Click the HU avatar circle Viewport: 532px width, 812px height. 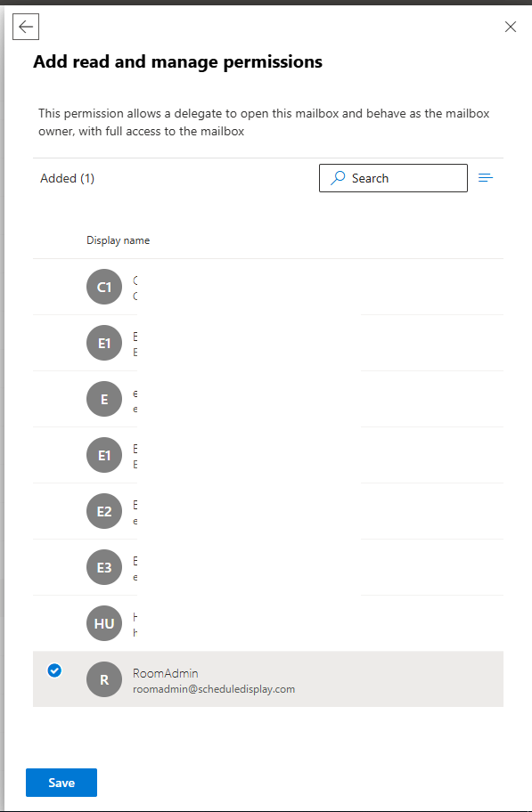pyautogui.click(x=104, y=623)
